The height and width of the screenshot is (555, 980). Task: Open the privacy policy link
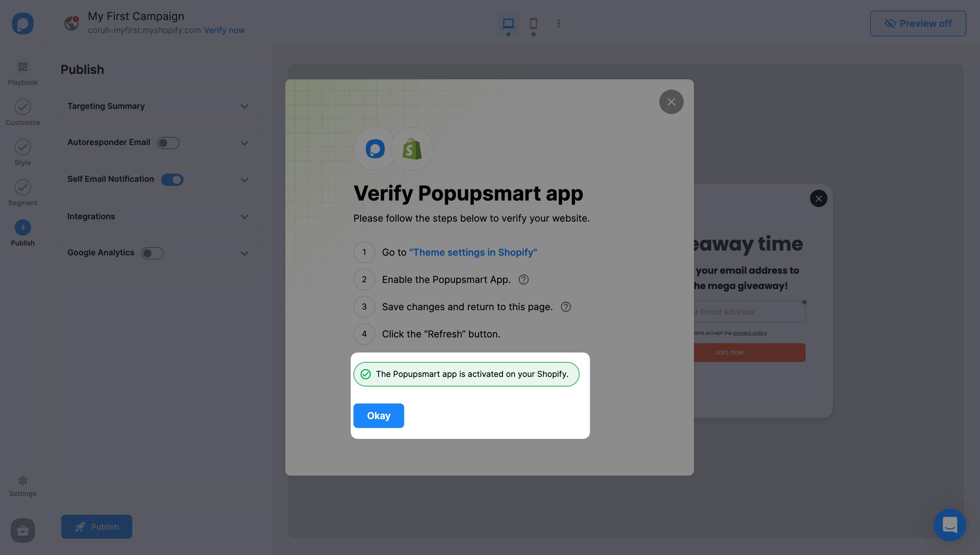click(x=750, y=333)
